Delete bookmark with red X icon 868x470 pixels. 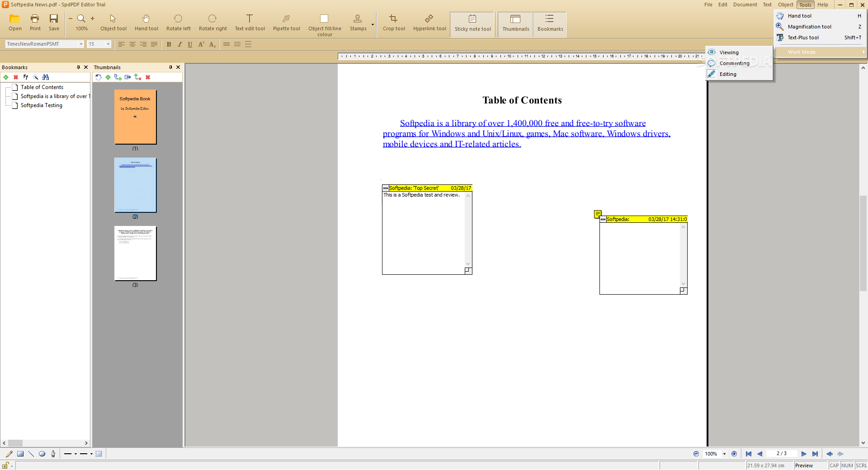(x=16, y=77)
